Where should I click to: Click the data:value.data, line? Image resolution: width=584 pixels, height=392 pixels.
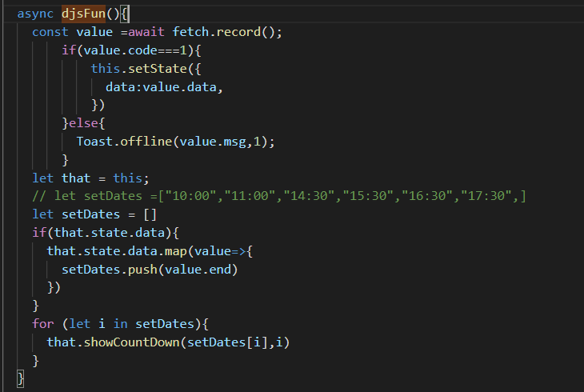pyautogui.click(x=164, y=87)
